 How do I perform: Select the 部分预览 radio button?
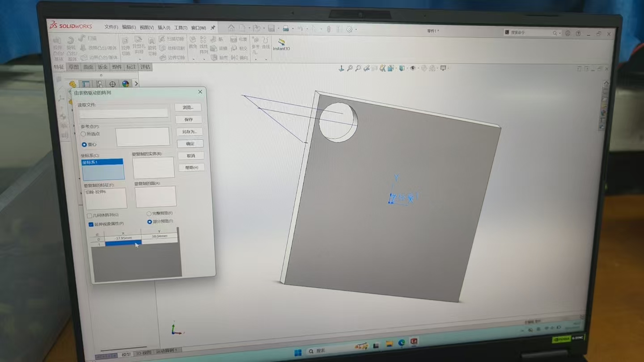click(149, 222)
